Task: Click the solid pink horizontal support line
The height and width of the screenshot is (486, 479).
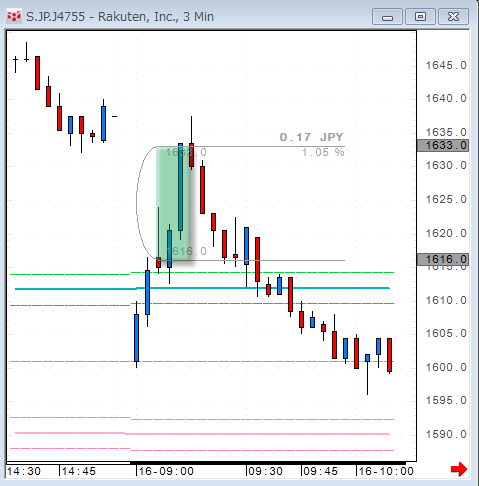Action: point(202,434)
